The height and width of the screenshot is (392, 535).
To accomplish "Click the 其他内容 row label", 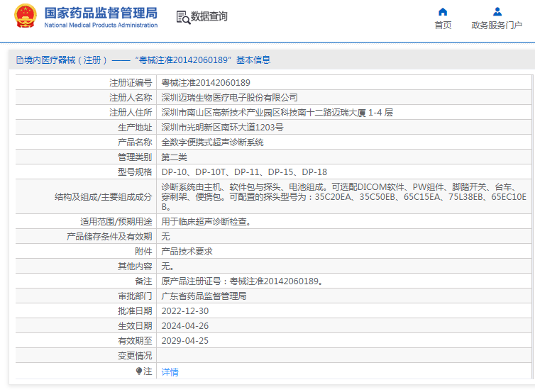I will click(135, 267).
